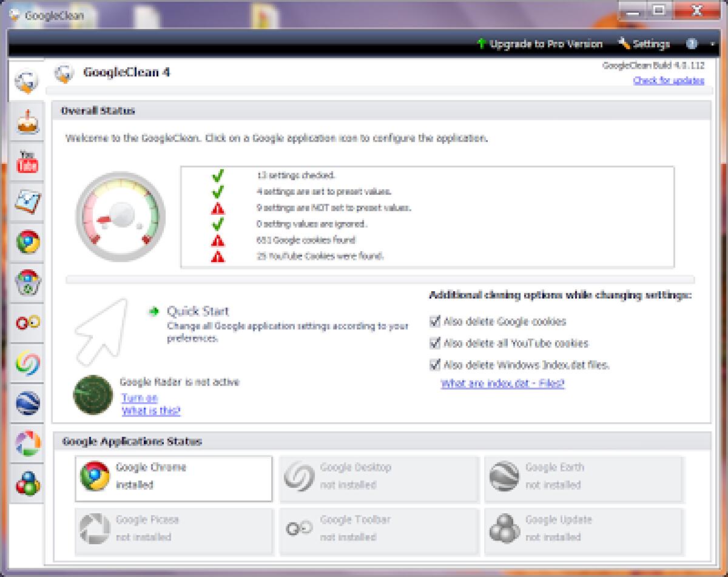Disable the Also delete Google cookies option

[x=434, y=322]
